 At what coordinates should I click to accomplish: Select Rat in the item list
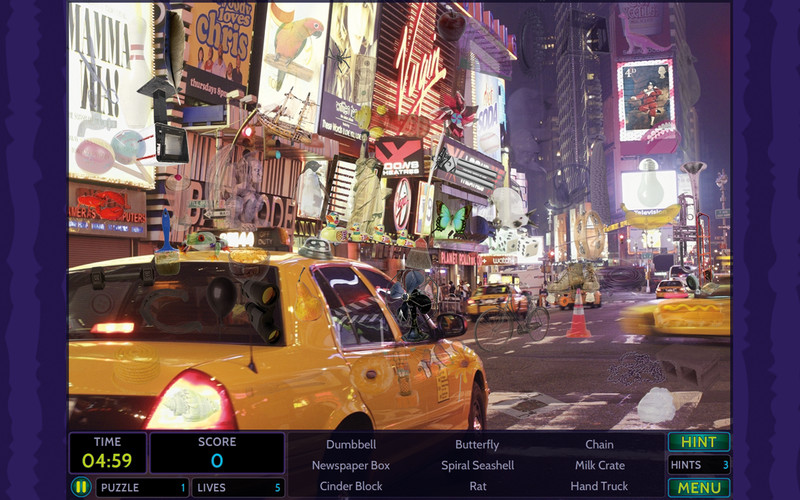[x=478, y=486]
